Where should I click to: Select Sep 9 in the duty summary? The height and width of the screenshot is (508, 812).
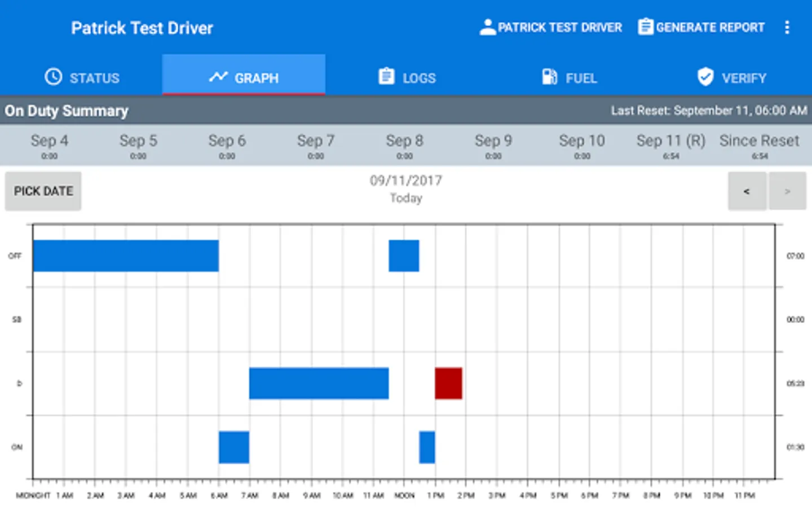coord(493,146)
